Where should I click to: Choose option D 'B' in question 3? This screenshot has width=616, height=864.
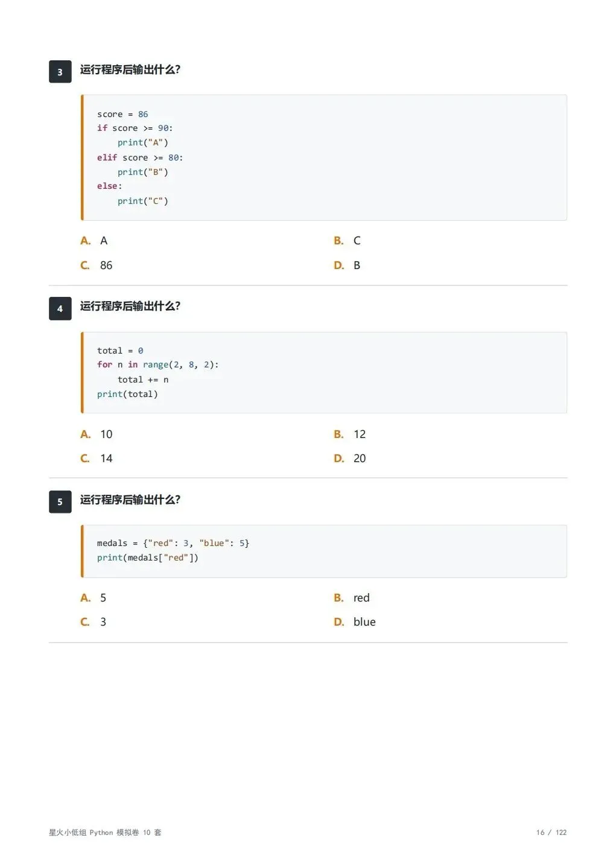point(347,265)
